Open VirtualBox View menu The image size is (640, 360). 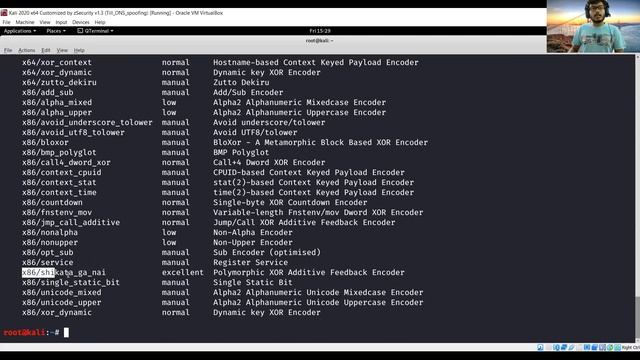[x=45, y=22]
